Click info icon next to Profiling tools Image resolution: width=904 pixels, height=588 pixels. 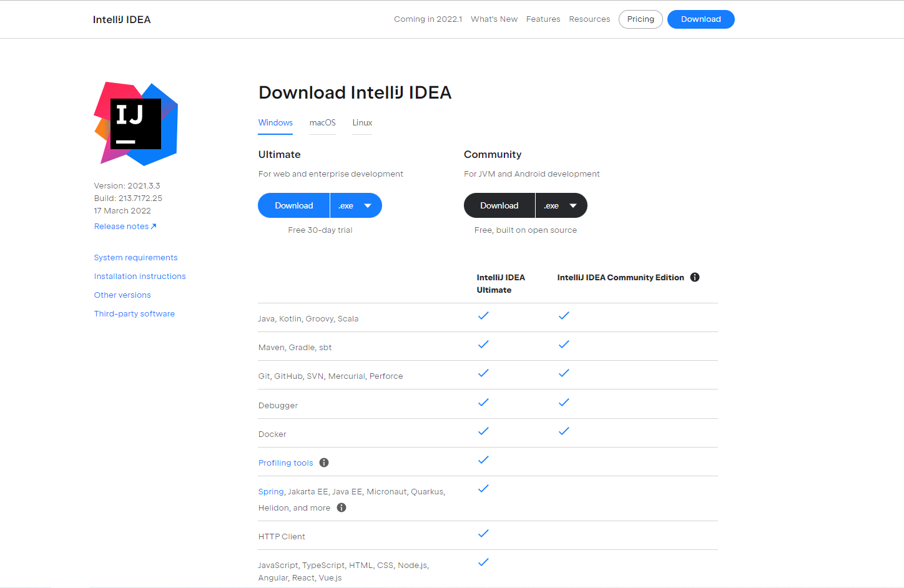point(324,463)
